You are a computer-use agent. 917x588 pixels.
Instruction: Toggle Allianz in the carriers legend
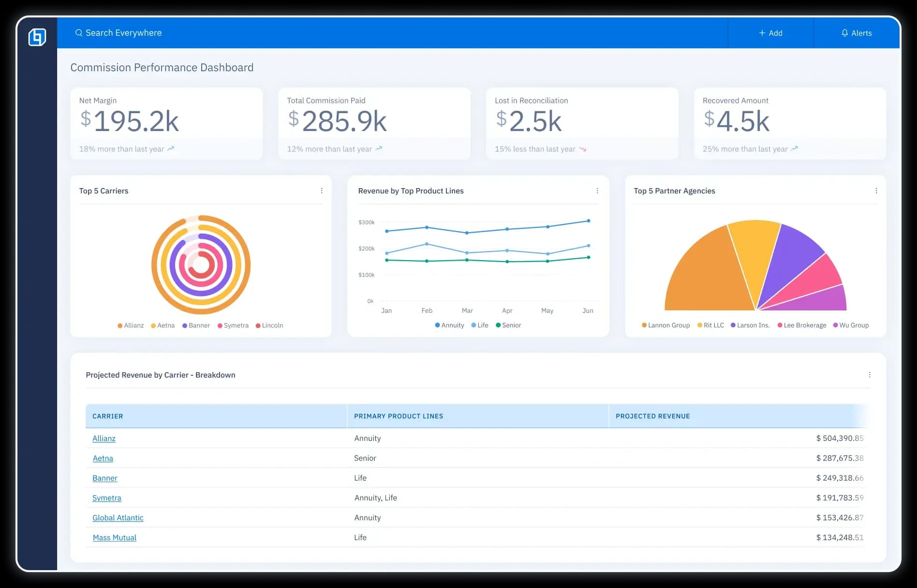131,325
